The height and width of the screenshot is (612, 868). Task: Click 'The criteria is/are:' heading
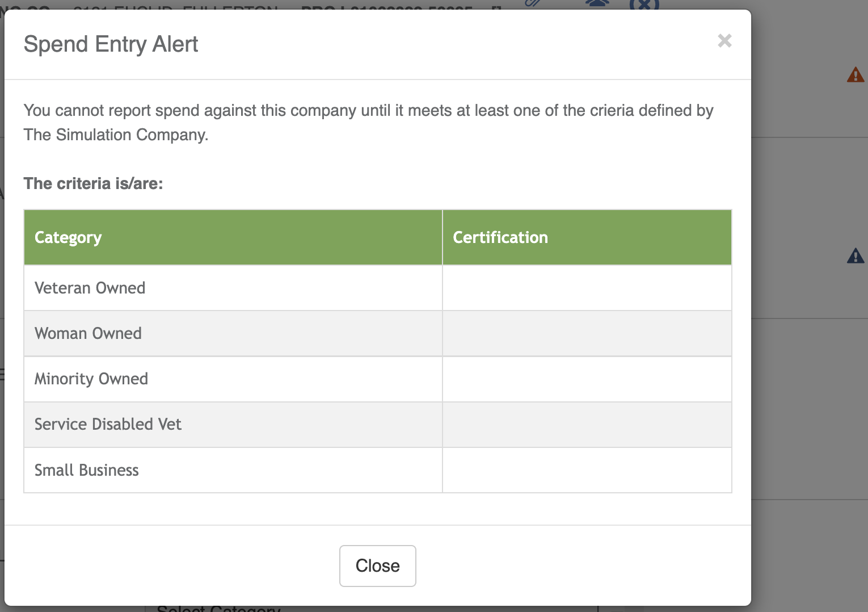93,183
